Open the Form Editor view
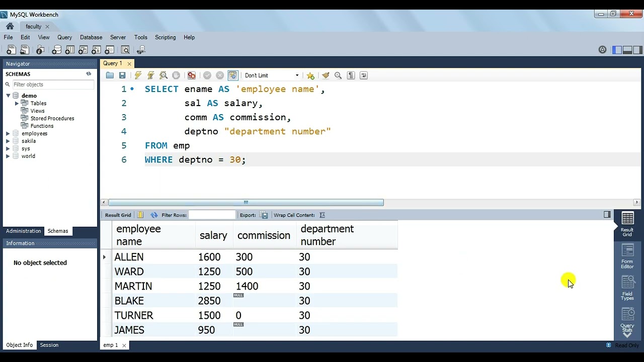Screen dimensions: 644x362 627,257
